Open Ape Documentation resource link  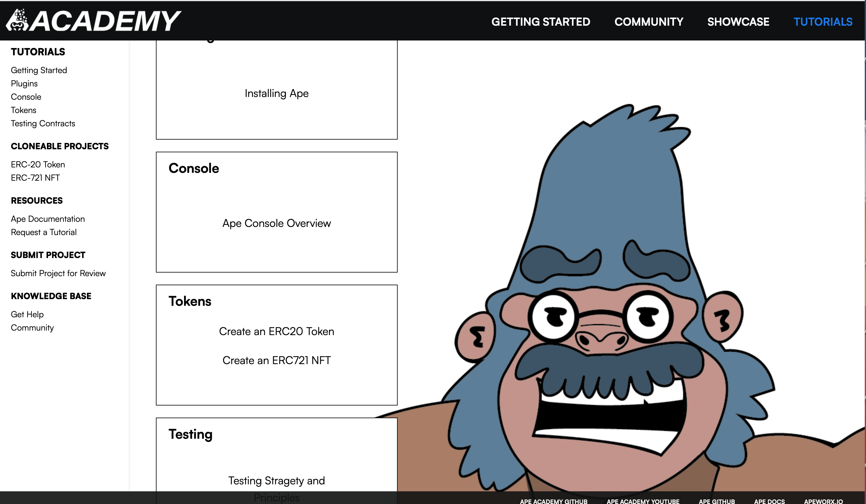point(47,219)
